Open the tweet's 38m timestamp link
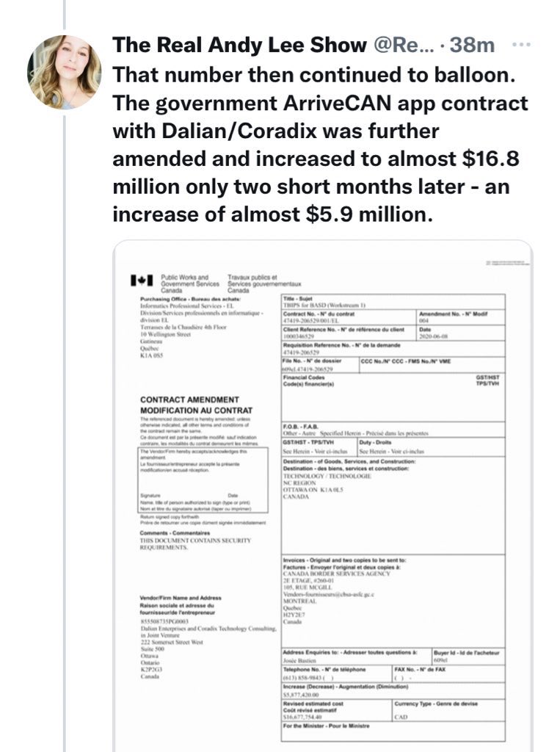This screenshot has width=560, height=752. 473,46
